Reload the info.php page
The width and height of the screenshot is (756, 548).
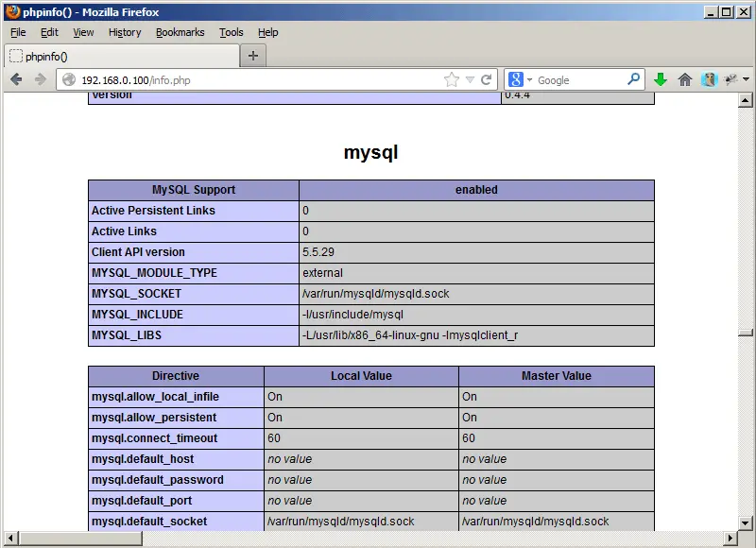(x=487, y=79)
